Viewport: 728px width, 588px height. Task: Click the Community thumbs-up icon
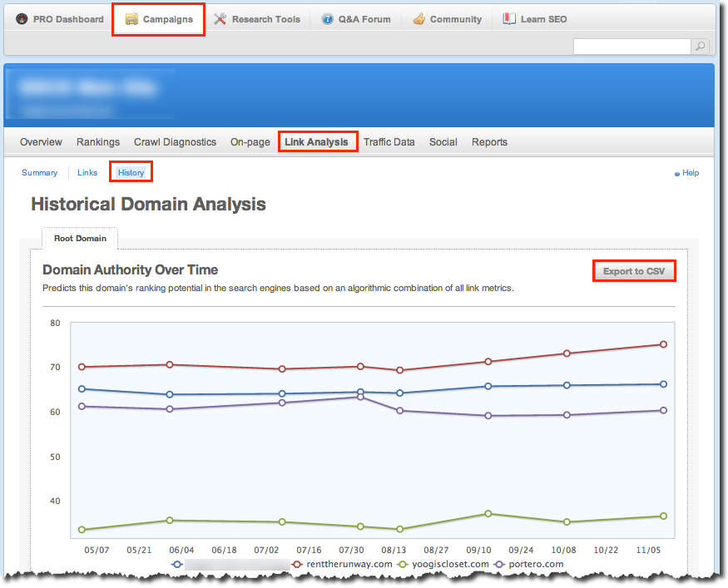tap(419, 19)
